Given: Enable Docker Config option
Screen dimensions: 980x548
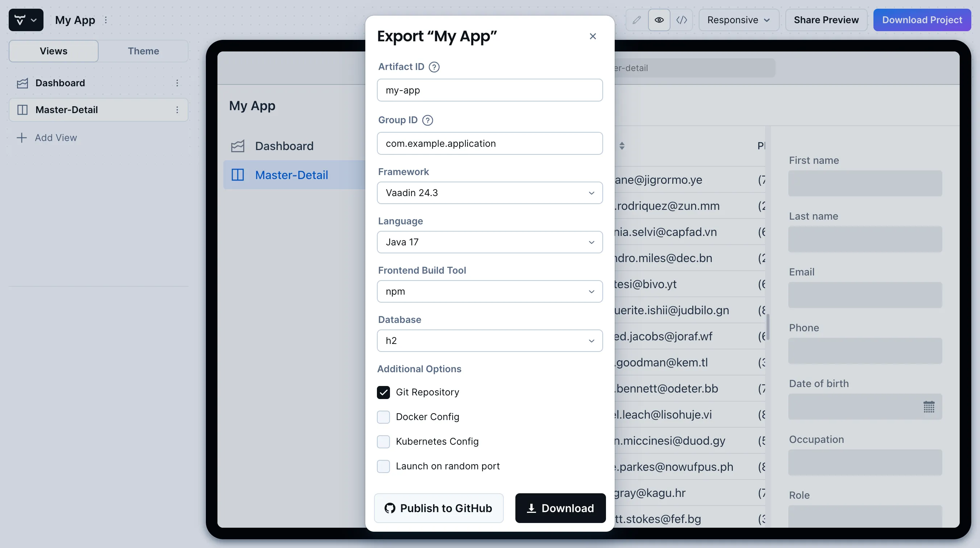Looking at the screenshot, I should coord(383,417).
